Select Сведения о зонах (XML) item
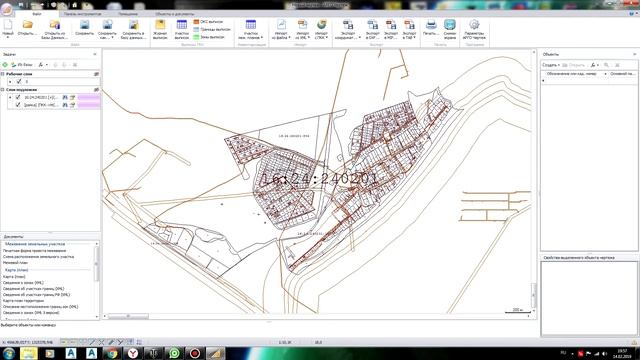Image resolution: width=640 pixels, height=360 pixels. [23, 282]
